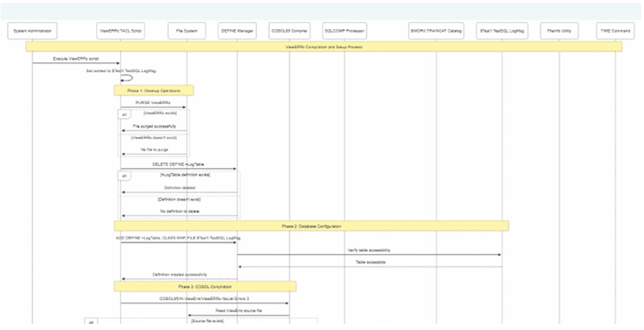Click the alt tag beside '[=LogTable definition exists]'
The image size is (644, 330).
[x=124, y=176]
